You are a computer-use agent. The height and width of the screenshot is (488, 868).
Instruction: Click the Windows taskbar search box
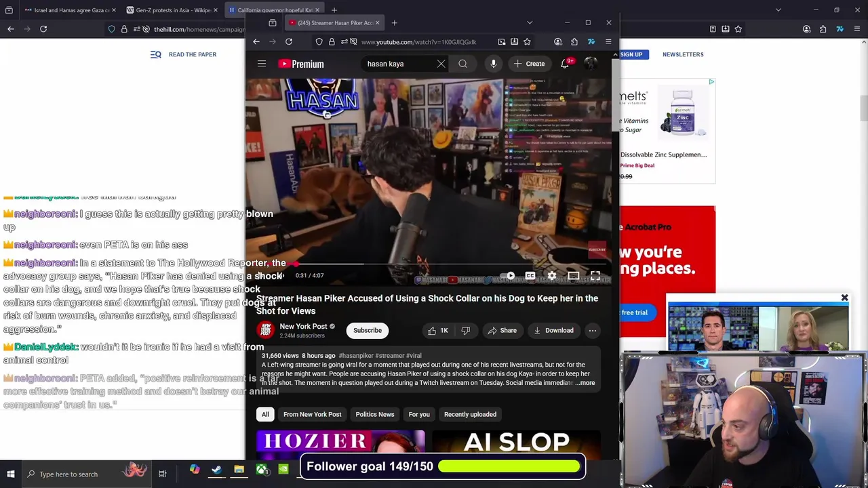pyautogui.click(x=87, y=474)
